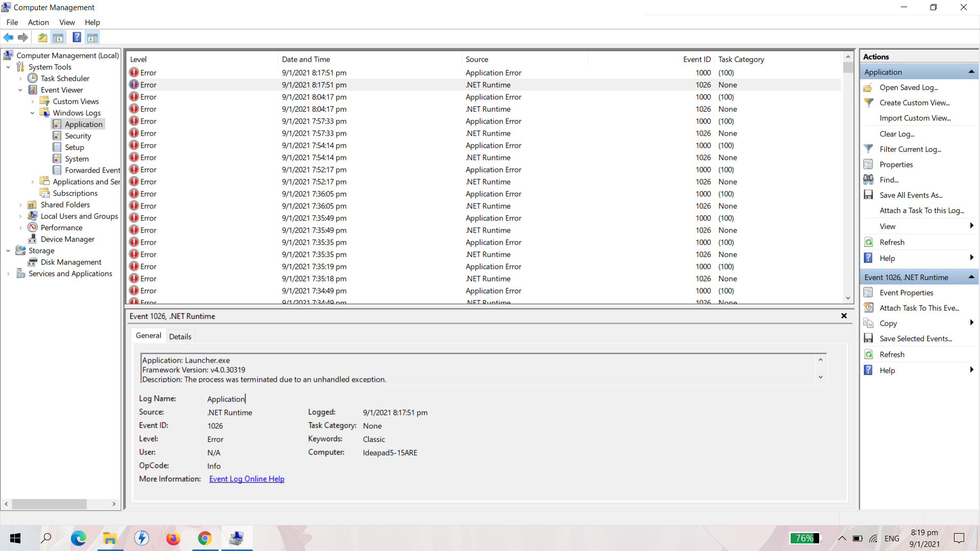Open Event Properties action
Image resolution: width=980 pixels, height=551 pixels.
point(906,293)
